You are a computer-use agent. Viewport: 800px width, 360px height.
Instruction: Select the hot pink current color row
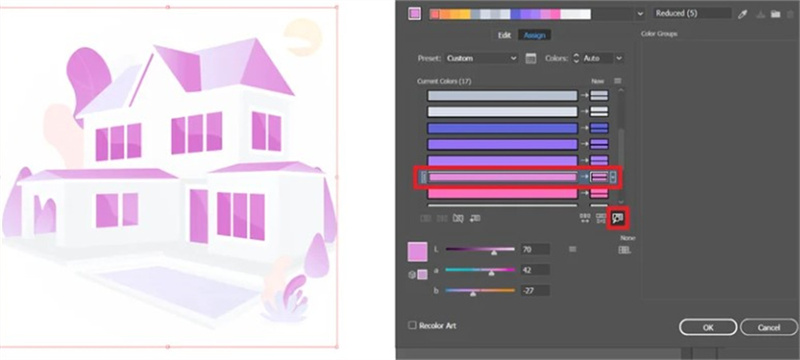click(x=502, y=193)
